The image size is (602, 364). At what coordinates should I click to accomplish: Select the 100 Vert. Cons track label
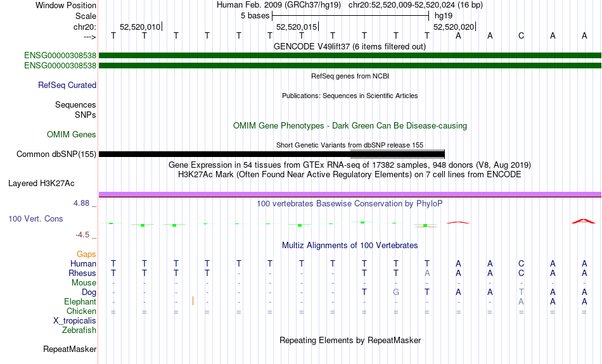click(x=35, y=218)
